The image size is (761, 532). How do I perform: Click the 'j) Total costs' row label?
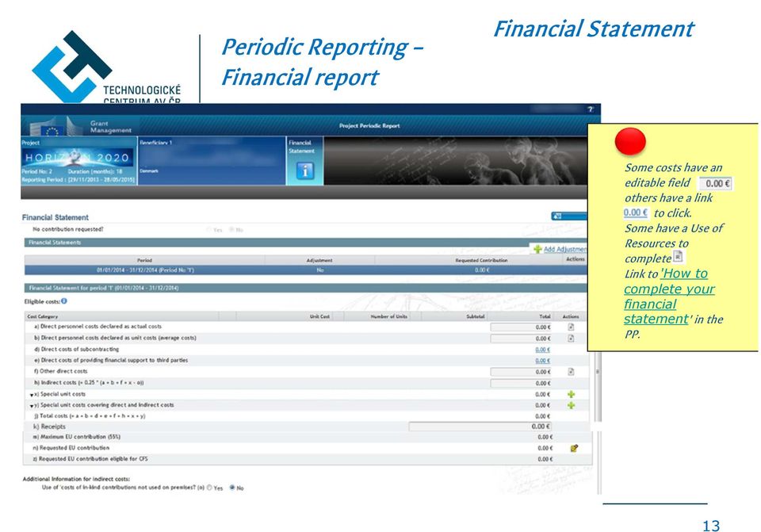tap(90, 416)
